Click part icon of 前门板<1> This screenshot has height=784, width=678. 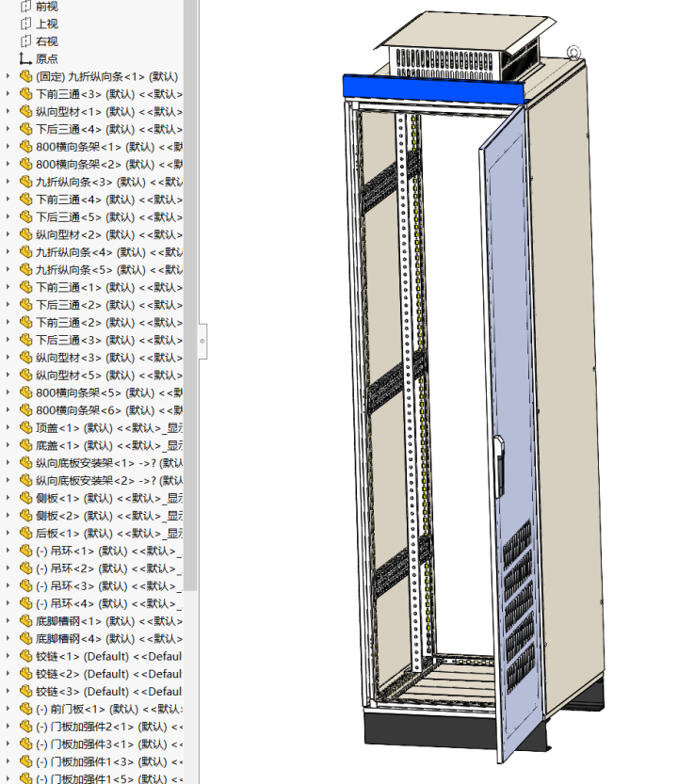26,709
